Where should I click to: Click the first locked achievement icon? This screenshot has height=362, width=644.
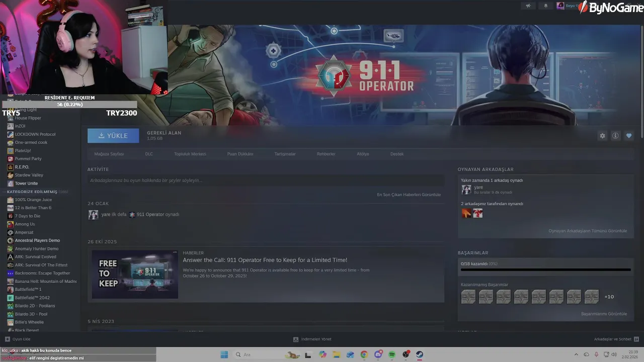coord(468,297)
